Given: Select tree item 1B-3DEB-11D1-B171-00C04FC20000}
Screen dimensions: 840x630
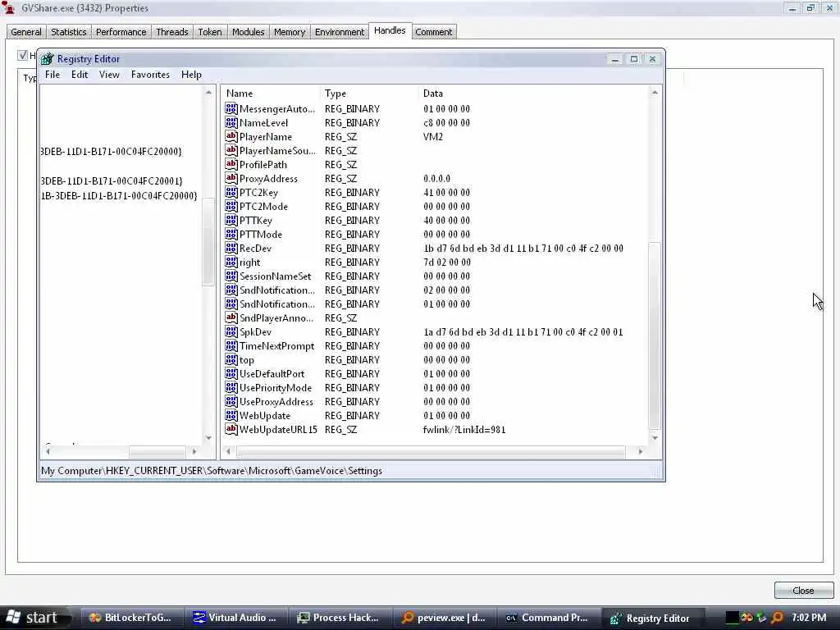Looking at the screenshot, I should click(119, 195).
